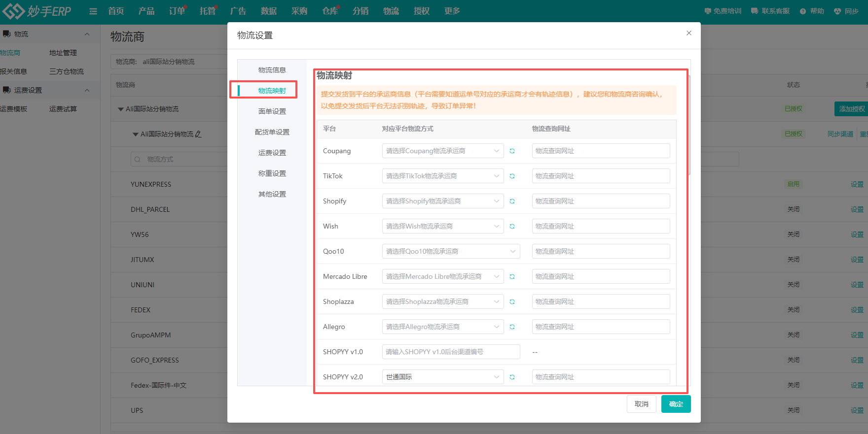This screenshot has width=868, height=434.
Task: Click the refresh icon for SHOPYY v2.0
Action: 512,377
